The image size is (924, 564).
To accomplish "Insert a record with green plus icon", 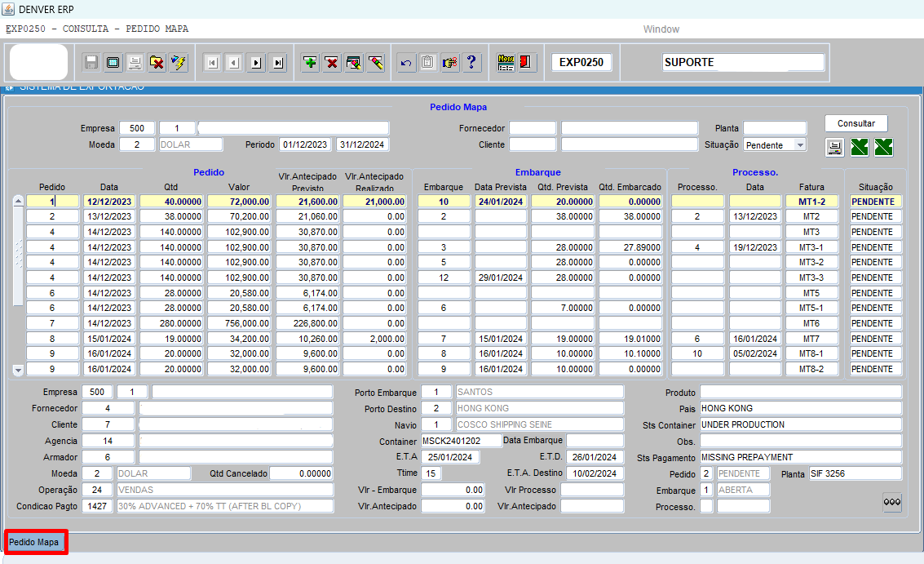I will pos(310,63).
